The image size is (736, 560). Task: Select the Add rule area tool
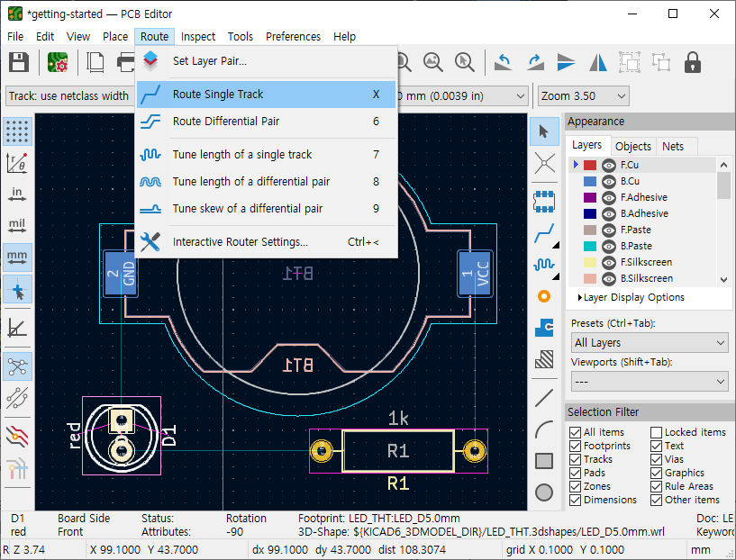point(544,359)
